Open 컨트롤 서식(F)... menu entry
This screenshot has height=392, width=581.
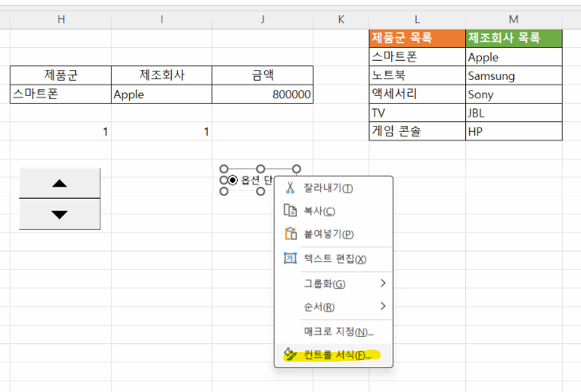(334, 354)
